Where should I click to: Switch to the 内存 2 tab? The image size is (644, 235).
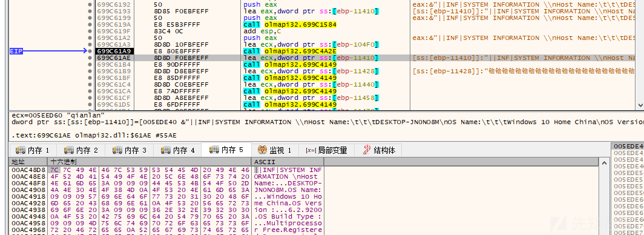tap(80, 150)
